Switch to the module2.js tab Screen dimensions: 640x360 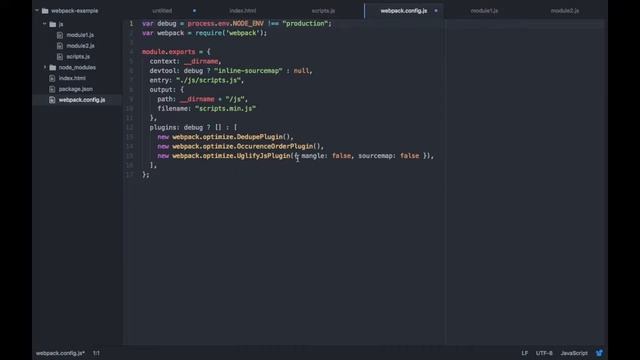point(564,11)
